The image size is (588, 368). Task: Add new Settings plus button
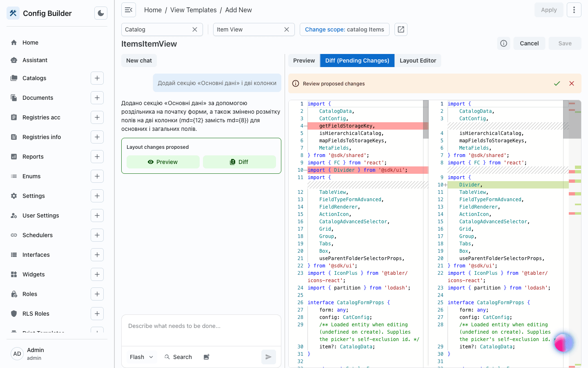tap(97, 196)
